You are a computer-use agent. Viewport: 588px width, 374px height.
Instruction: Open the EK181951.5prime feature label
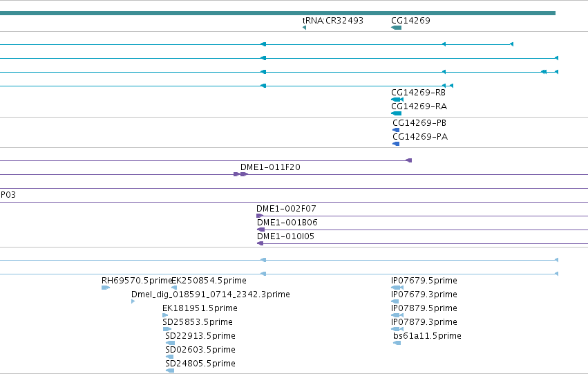coord(200,308)
